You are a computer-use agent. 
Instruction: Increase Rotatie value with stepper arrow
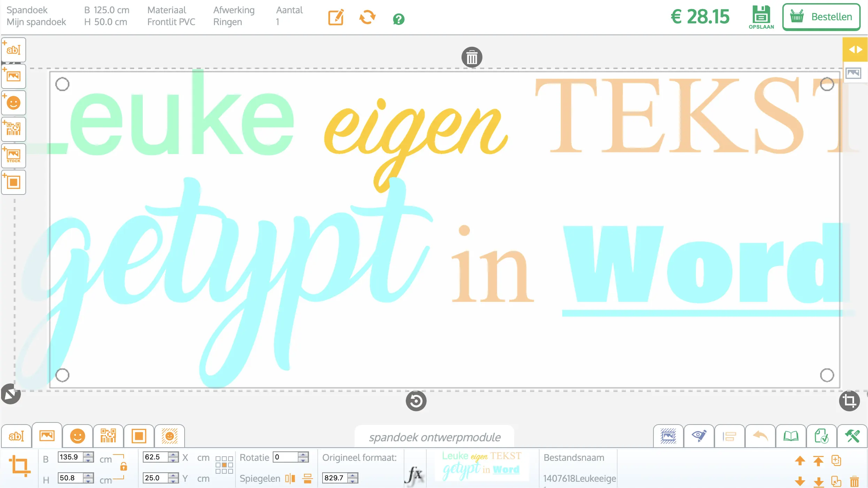click(303, 455)
